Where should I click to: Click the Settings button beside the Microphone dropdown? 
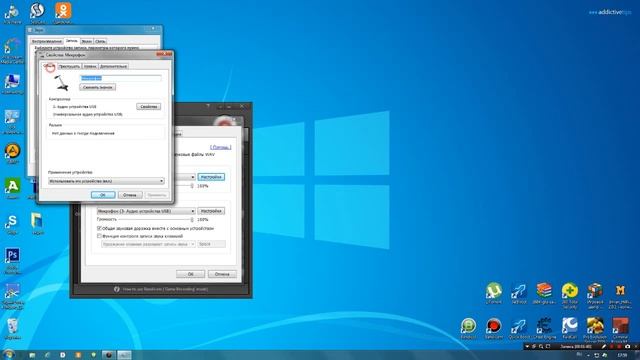tap(211, 211)
